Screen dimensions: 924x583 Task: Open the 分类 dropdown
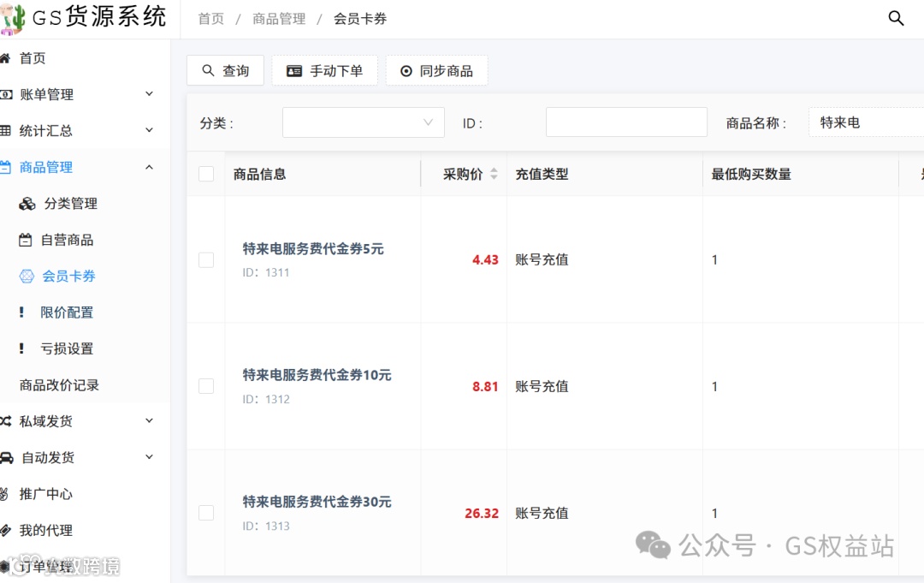363,122
